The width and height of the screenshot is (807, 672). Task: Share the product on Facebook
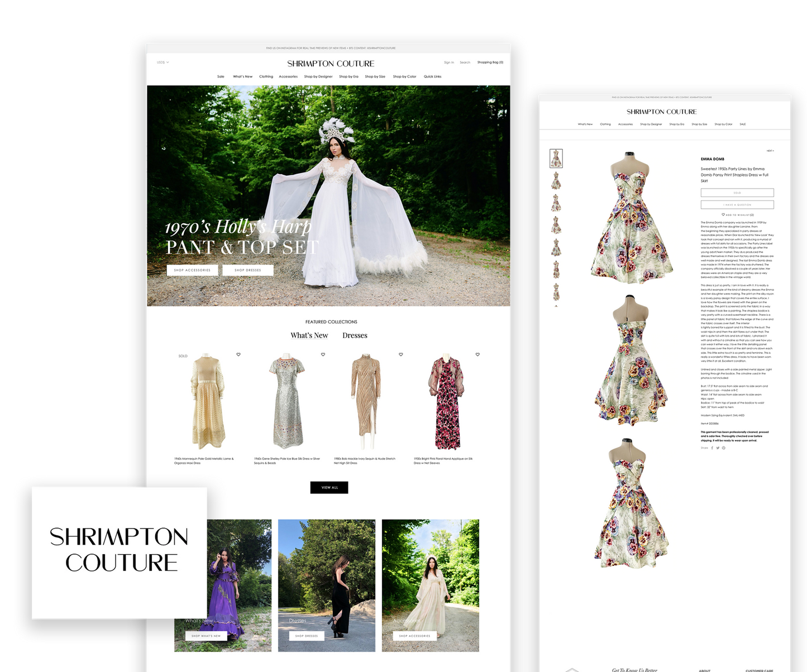tap(712, 448)
